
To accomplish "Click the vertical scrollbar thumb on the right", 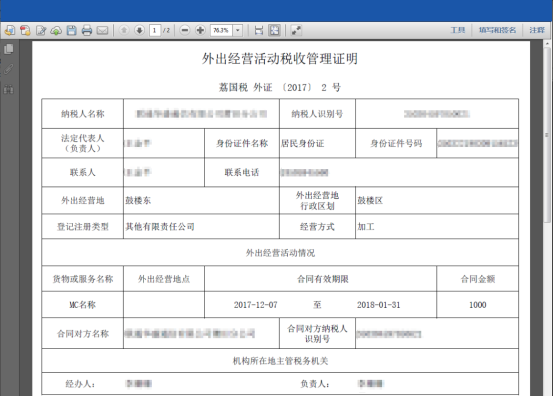I will (547, 136).
